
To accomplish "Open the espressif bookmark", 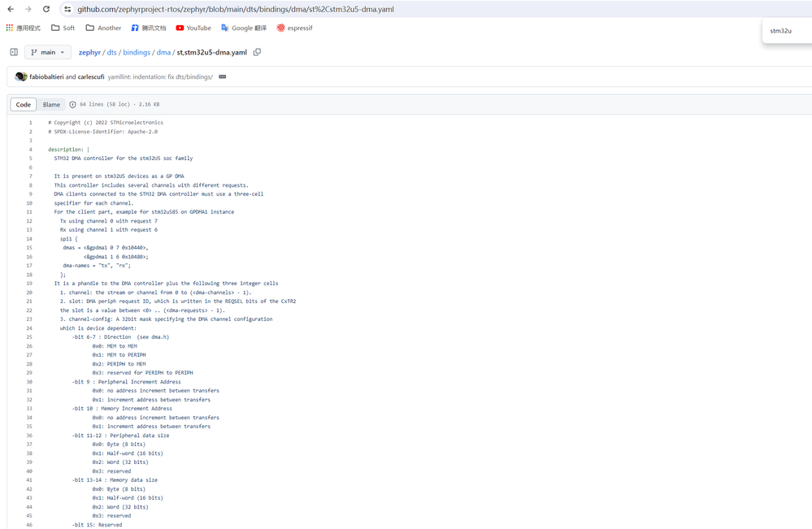I will click(x=297, y=27).
